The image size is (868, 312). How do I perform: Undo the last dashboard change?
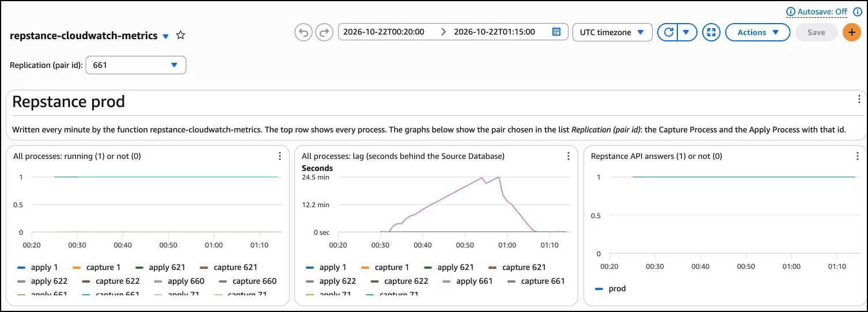[x=303, y=32]
